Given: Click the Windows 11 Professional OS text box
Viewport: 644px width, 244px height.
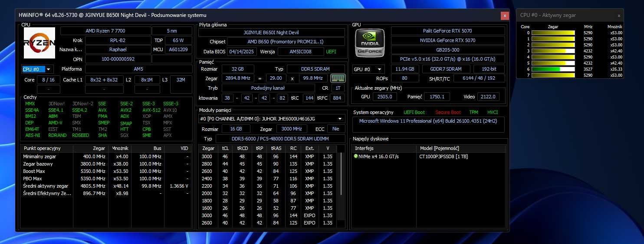Looking at the screenshot, I should pos(428,124).
